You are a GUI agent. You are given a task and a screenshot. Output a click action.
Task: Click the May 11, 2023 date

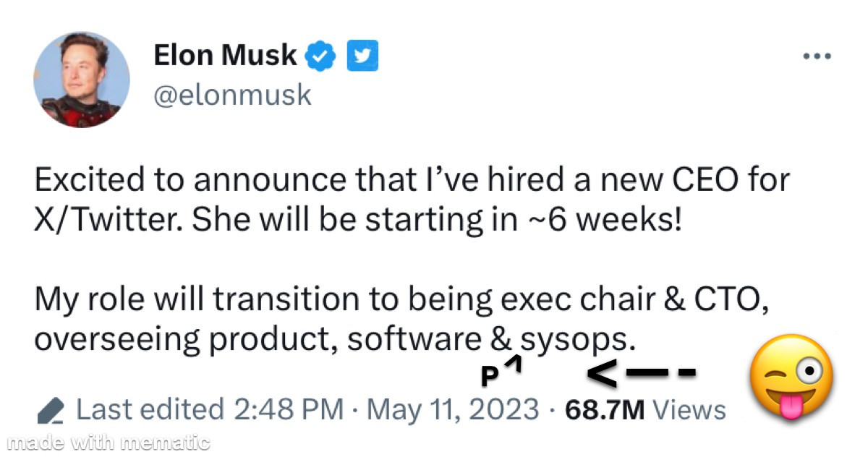(x=453, y=410)
